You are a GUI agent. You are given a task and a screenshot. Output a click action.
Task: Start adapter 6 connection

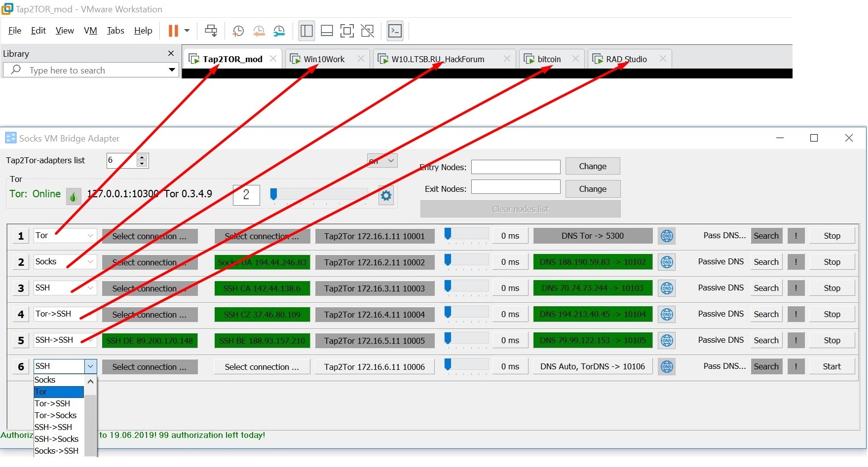pos(831,366)
